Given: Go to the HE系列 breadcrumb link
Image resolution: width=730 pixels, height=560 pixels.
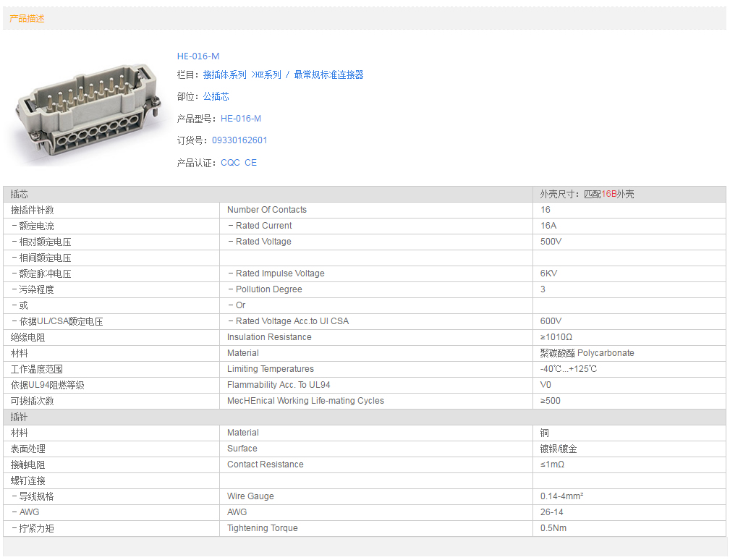Looking at the screenshot, I should 268,75.
